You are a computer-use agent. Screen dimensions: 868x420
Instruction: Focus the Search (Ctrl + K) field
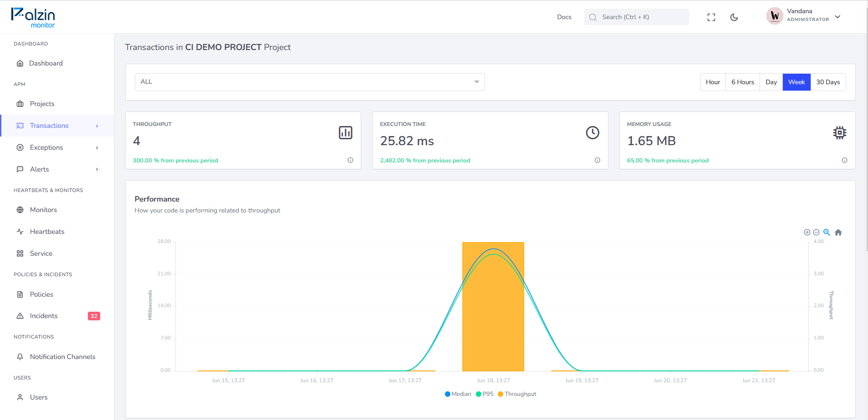[x=637, y=17]
